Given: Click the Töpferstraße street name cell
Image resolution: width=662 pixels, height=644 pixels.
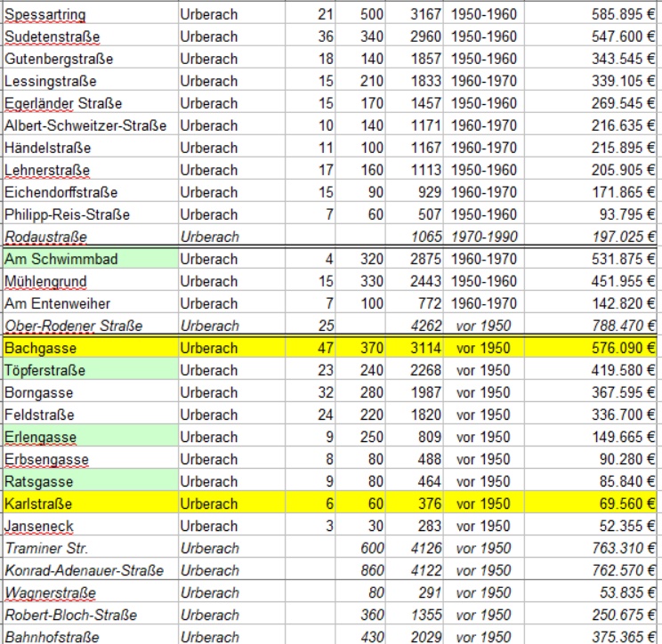Looking at the screenshot, I should pyautogui.click(x=89, y=370).
